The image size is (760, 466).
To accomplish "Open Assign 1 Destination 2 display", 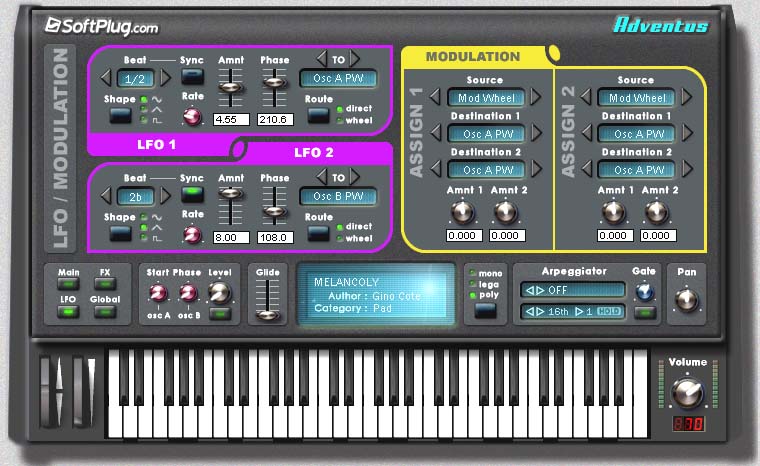I will tap(487, 170).
